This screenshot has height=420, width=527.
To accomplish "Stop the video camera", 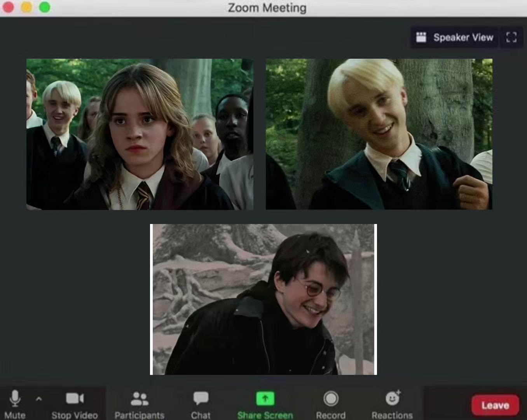I will (75, 404).
